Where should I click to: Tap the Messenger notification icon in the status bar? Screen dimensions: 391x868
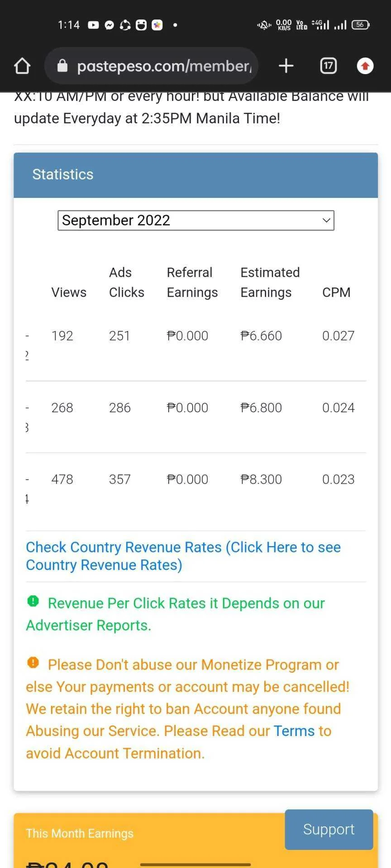[x=109, y=25]
